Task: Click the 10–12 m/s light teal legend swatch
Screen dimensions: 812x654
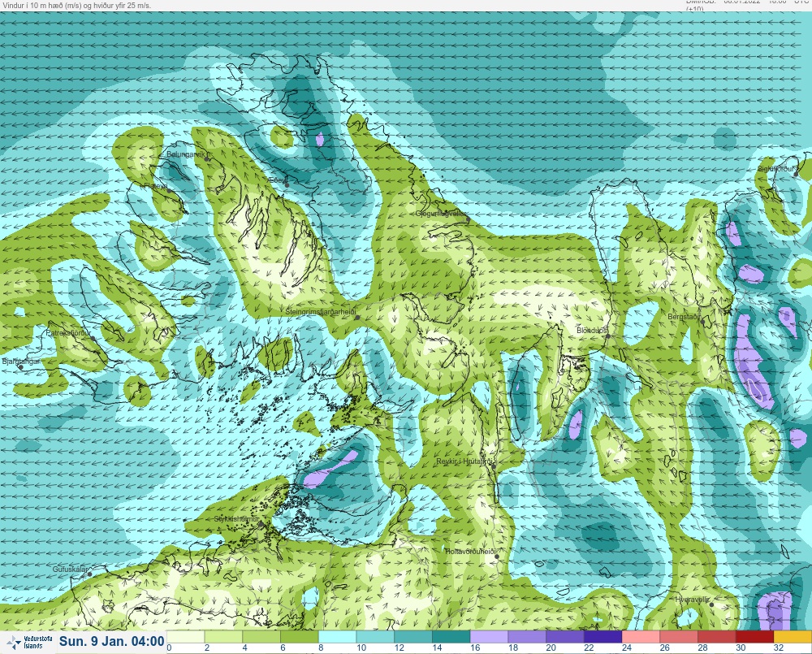Action: coord(375,636)
